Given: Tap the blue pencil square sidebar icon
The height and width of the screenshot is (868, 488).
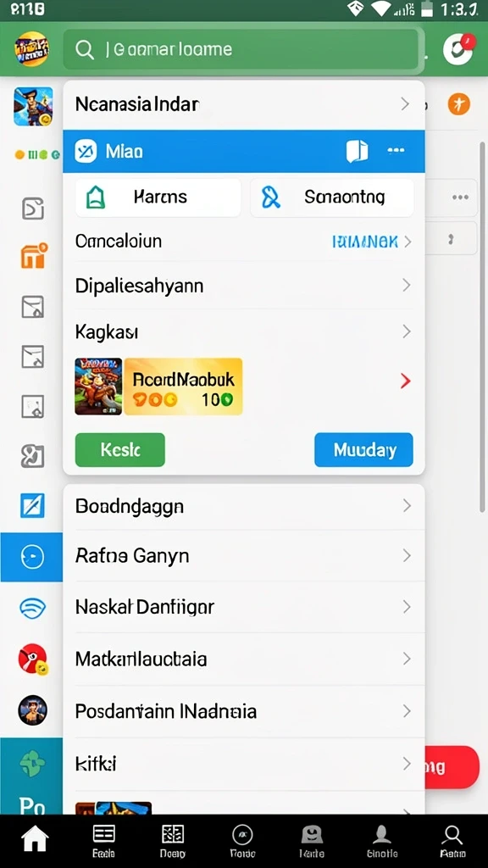Looking at the screenshot, I should [x=32, y=505].
